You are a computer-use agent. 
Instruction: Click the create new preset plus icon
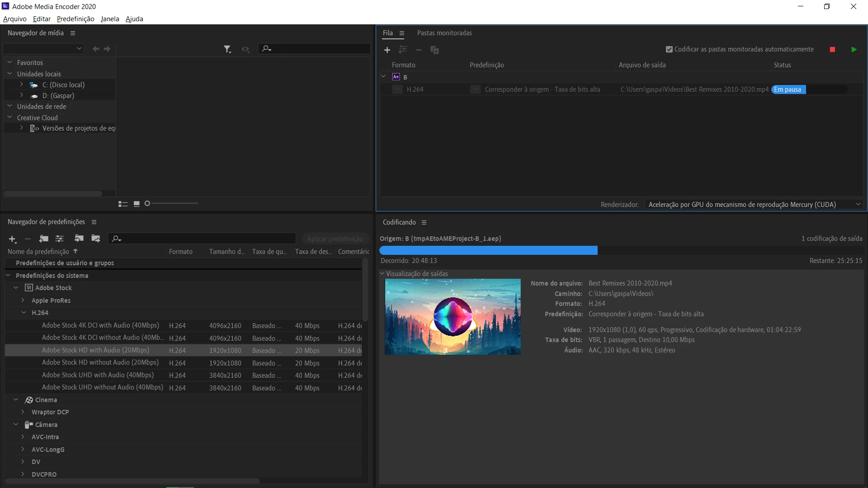tap(12, 239)
